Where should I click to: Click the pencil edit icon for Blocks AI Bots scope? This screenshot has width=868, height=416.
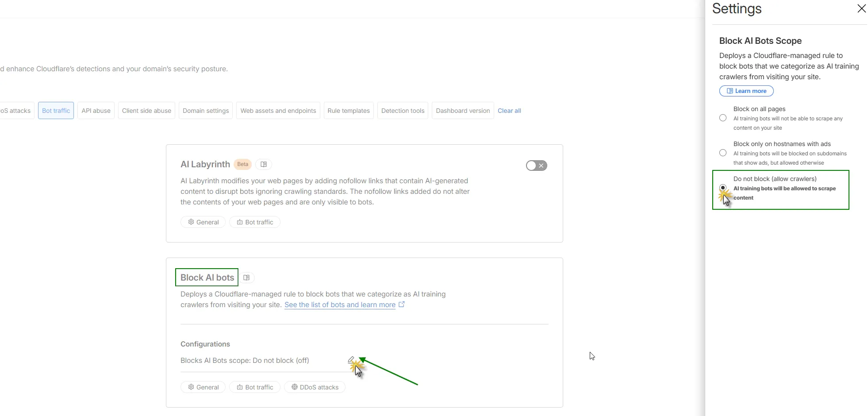351,359
